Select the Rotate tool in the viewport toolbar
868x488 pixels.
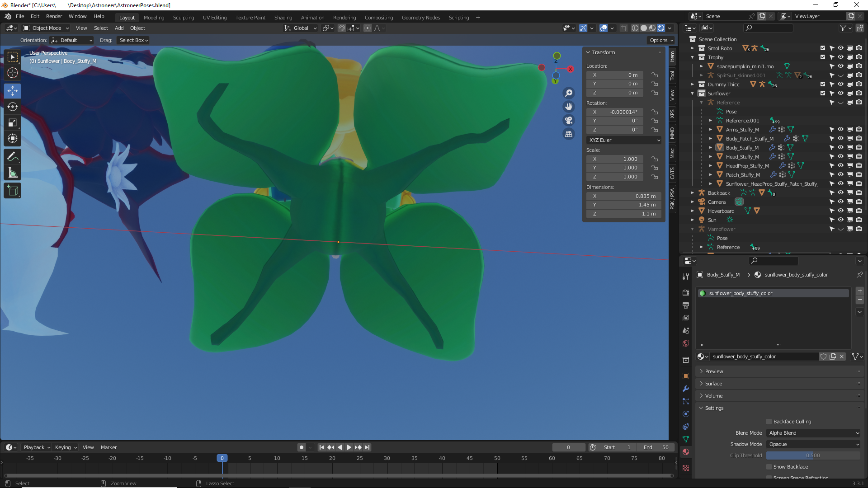tap(12, 107)
